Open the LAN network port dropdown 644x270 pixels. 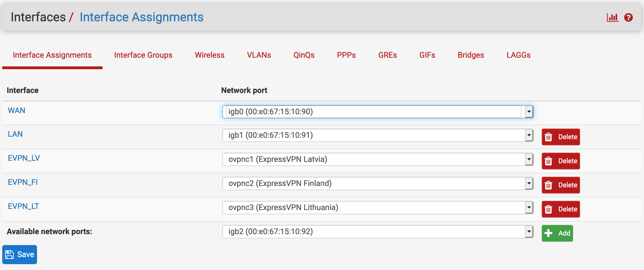pos(529,135)
